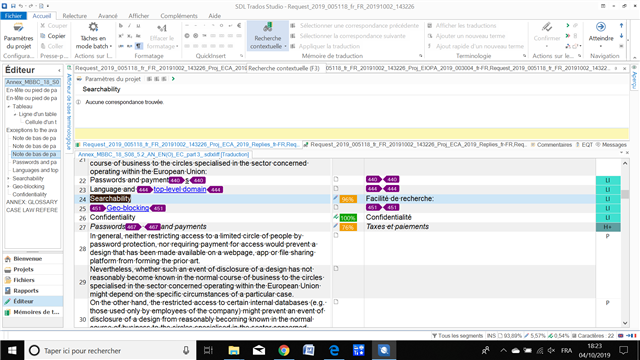Open the Bienvenue view
This screenshot has width=640, height=360.
(x=33, y=259)
